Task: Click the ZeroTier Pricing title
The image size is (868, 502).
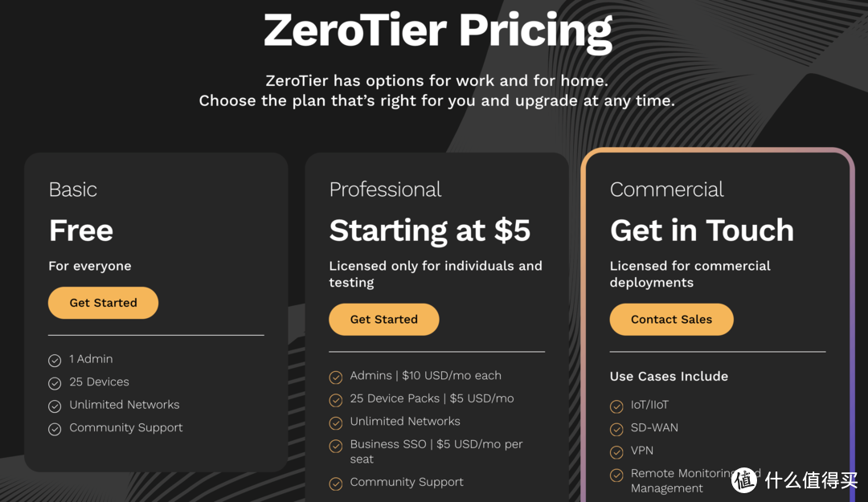Action: [438, 31]
